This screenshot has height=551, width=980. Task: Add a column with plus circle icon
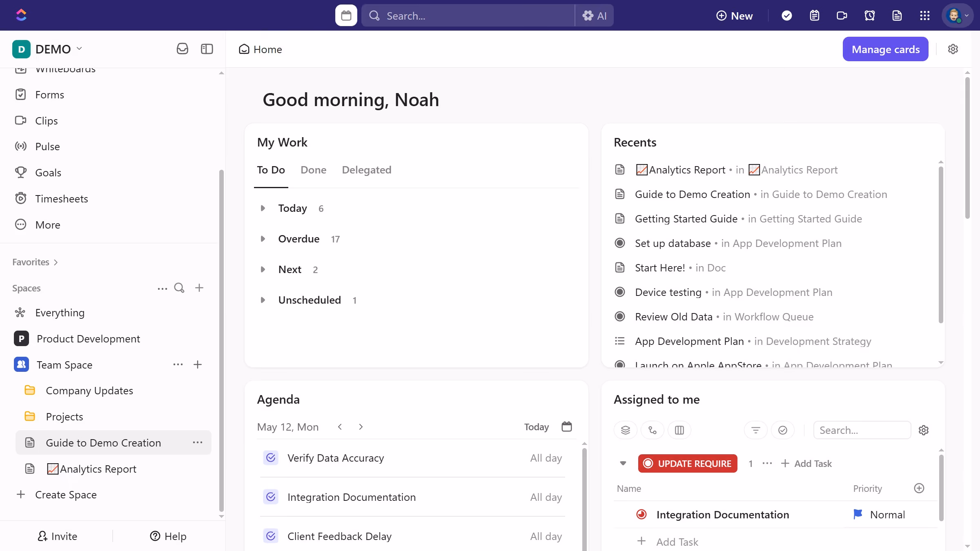point(919,488)
